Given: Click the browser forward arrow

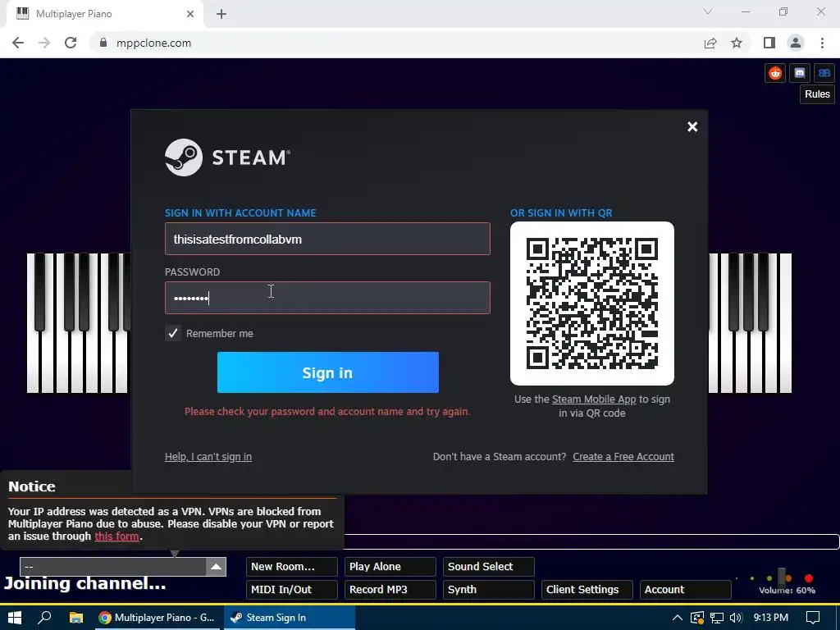Looking at the screenshot, I should [44, 43].
